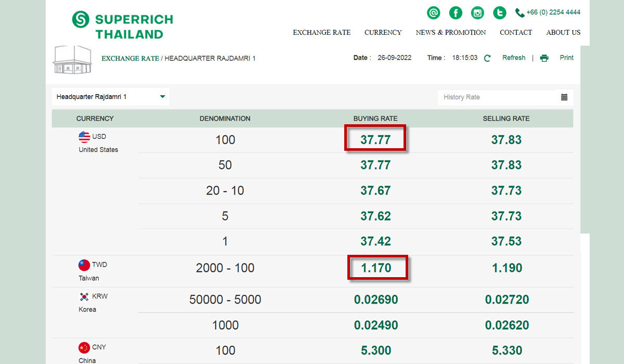Click the USD currency code

coord(99,137)
